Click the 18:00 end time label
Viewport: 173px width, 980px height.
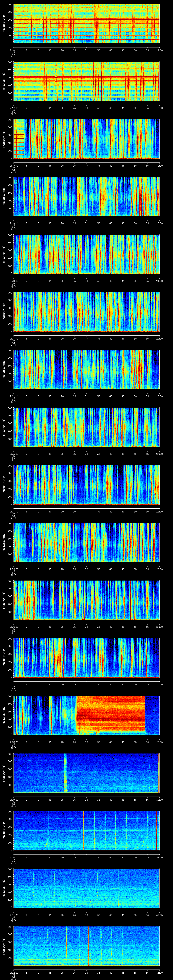point(159,108)
